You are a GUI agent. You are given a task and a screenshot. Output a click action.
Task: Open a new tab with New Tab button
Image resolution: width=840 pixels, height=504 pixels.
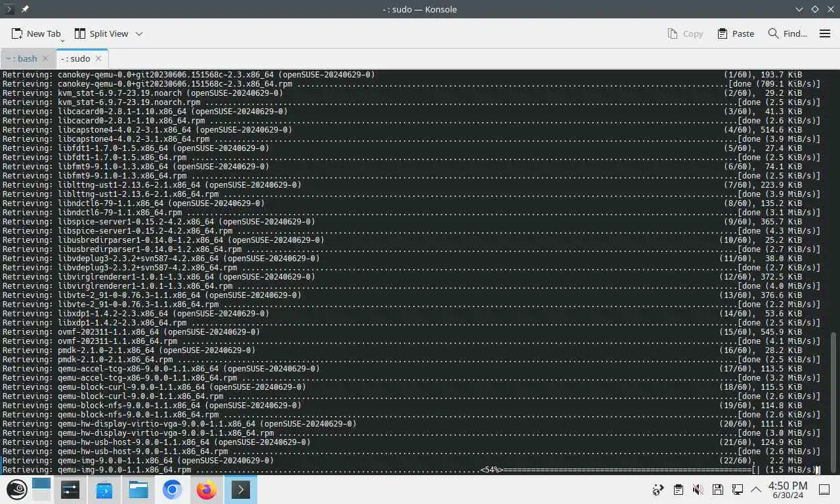click(35, 33)
